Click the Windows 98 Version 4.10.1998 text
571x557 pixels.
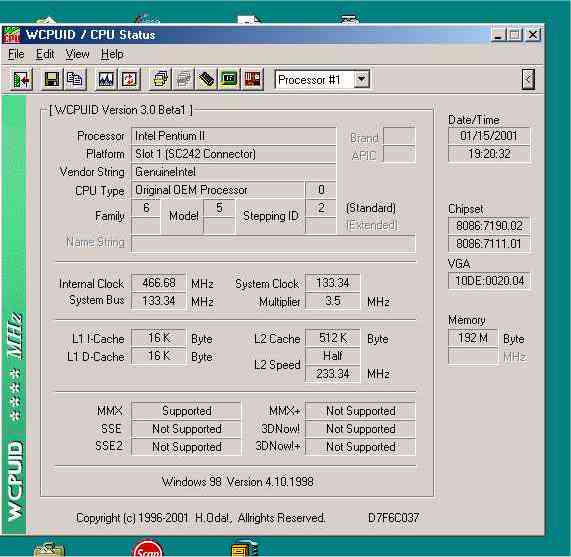pos(237,482)
